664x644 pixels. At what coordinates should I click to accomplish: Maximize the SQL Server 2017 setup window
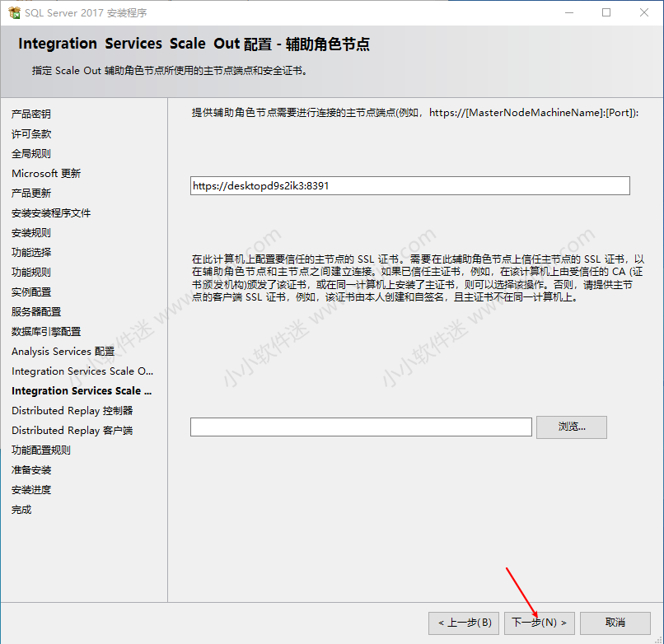[606, 12]
